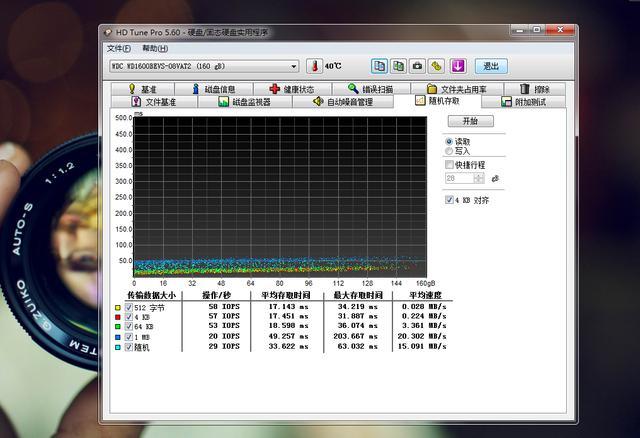The height and width of the screenshot is (438, 640).
Task: Open the 文件(F) menu
Action: pos(119,49)
